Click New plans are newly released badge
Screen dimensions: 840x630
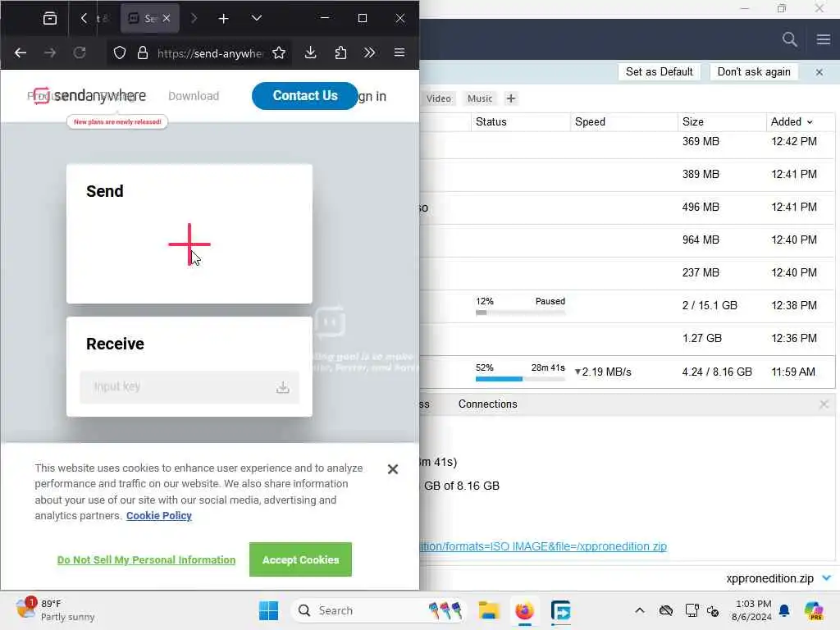tap(117, 121)
